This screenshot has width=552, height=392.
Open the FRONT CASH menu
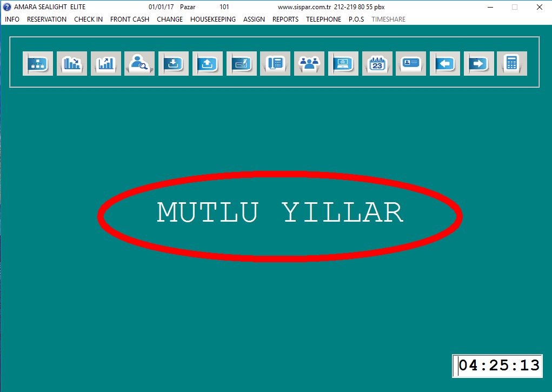click(130, 19)
